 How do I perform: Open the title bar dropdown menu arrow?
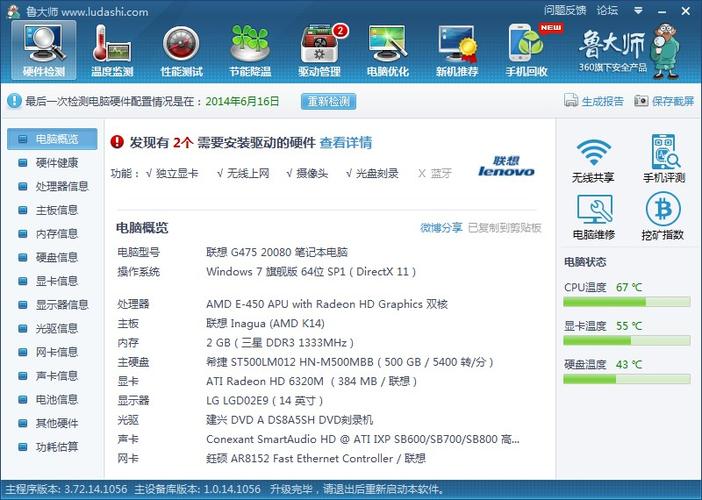pyautogui.click(x=638, y=11)
